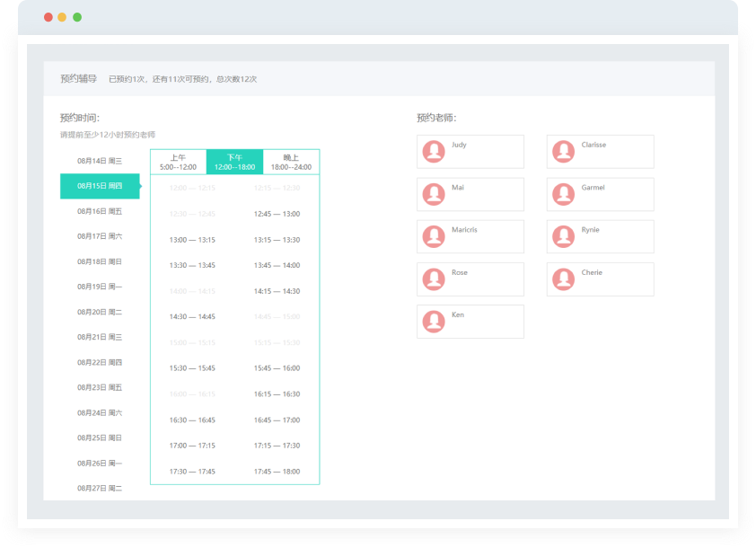
Task: Pick the 12:45 — 13:00 time slot
Action: pyautogui.click(x=277, y=214)
